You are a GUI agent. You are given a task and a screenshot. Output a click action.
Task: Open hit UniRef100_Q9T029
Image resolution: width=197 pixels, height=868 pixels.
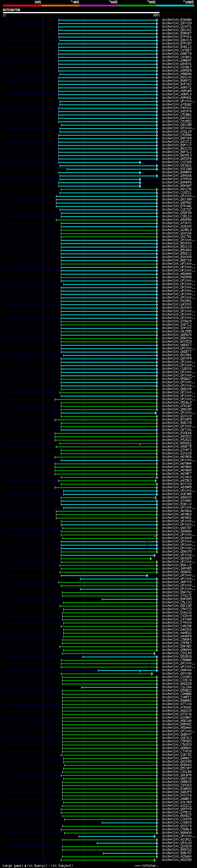click(x=177, y=23)
